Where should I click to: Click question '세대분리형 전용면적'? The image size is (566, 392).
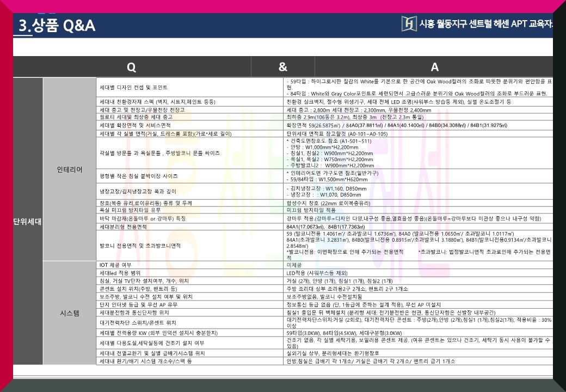click(123, 226)
